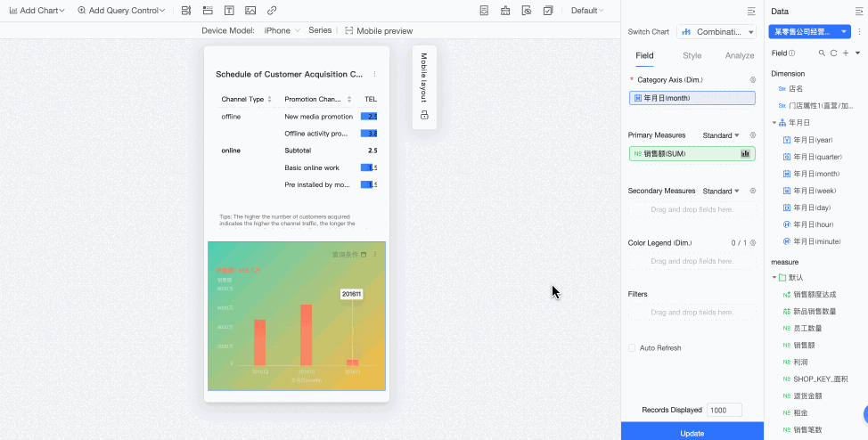Open the field list arrow dropdown
This screenshot has height=440, width=868.
tap(857, 53)
